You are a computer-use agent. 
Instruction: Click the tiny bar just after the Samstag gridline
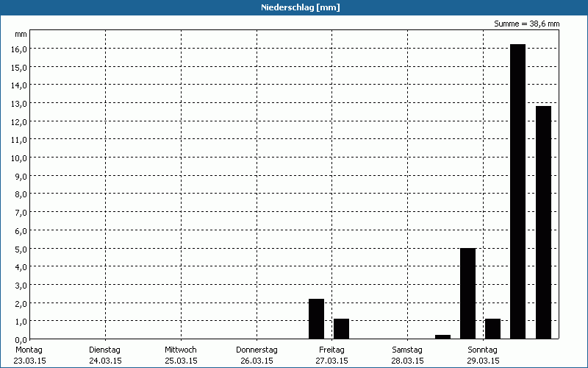click(443, 337)
